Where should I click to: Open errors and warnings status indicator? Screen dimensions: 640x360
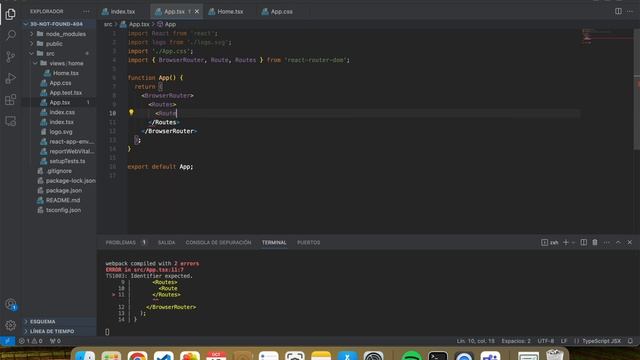31,341
